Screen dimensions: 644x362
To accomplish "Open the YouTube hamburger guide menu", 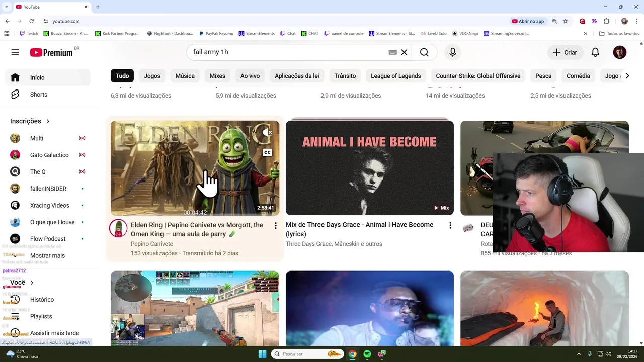I will point(15,52).
